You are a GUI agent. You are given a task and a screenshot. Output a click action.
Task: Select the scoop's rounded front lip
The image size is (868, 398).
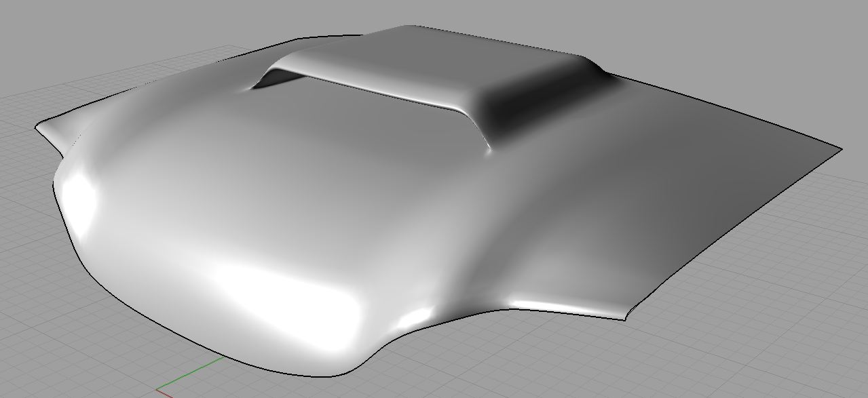point(380,94)
